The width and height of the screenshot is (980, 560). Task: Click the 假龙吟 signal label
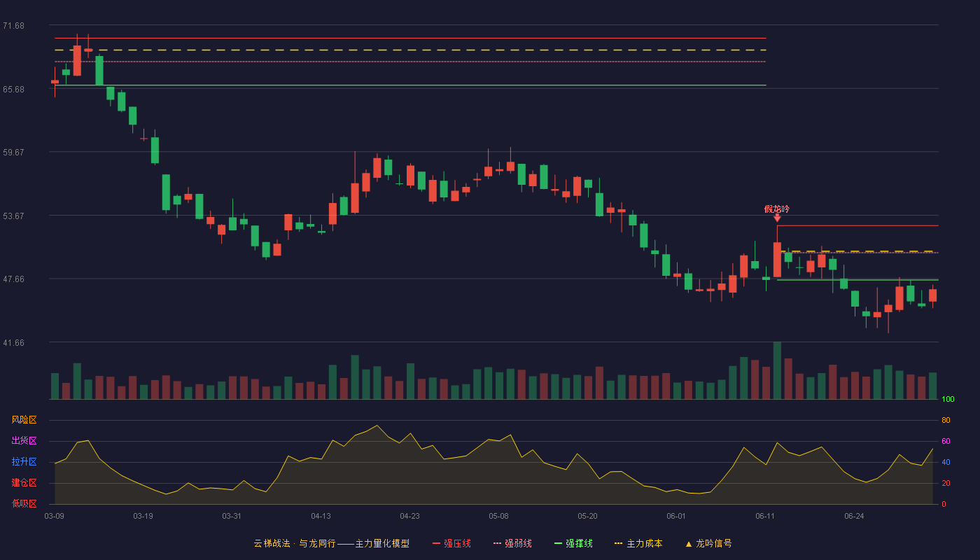click(777, 209)
